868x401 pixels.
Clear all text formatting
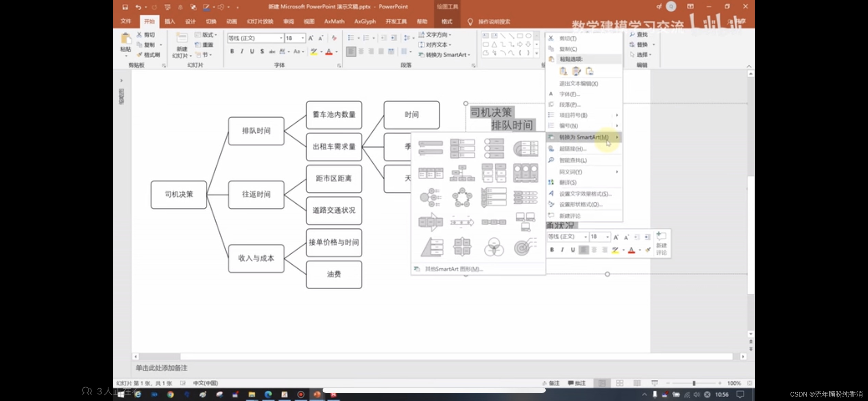334,38
